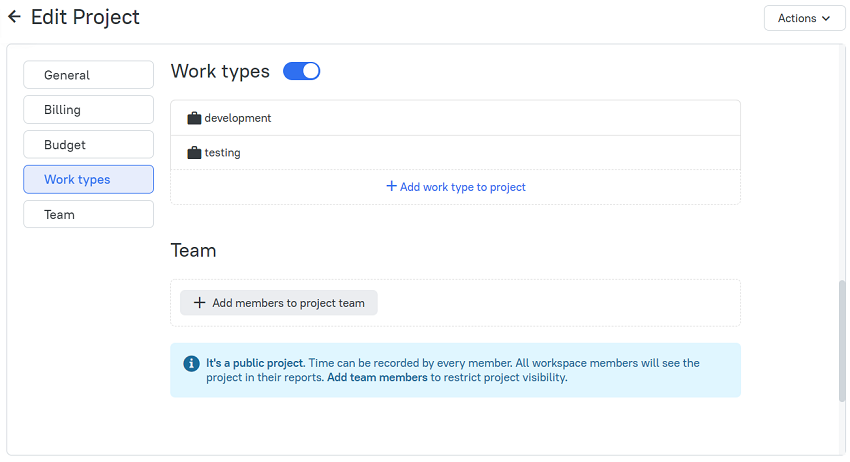Select the development work type row

pos(455,118)
